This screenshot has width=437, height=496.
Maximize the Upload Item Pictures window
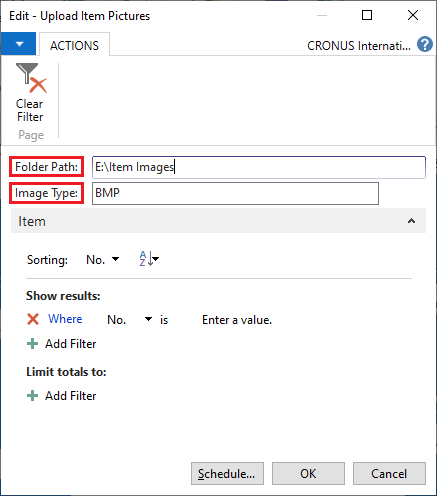367,15
